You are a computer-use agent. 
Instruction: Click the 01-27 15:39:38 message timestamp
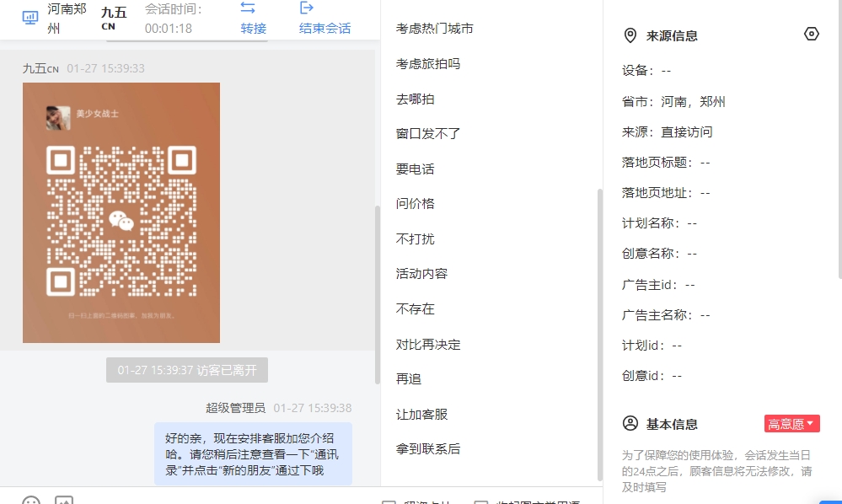click(313, 408)
